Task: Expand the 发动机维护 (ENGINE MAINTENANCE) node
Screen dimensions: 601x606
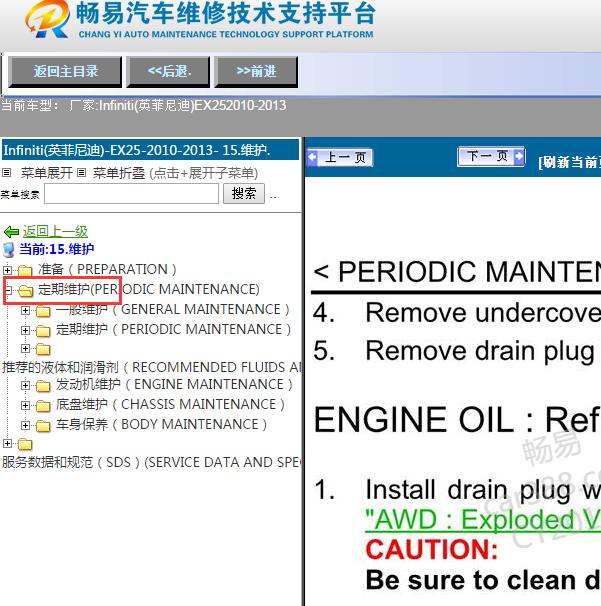Action: coord(25,385)
